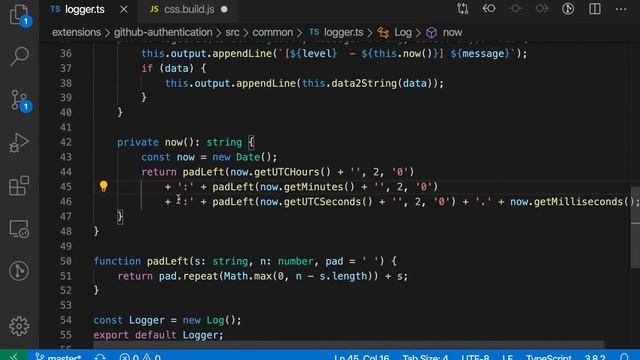
Task: Open the Log class breadcrumb
Action: pos(395,32)
